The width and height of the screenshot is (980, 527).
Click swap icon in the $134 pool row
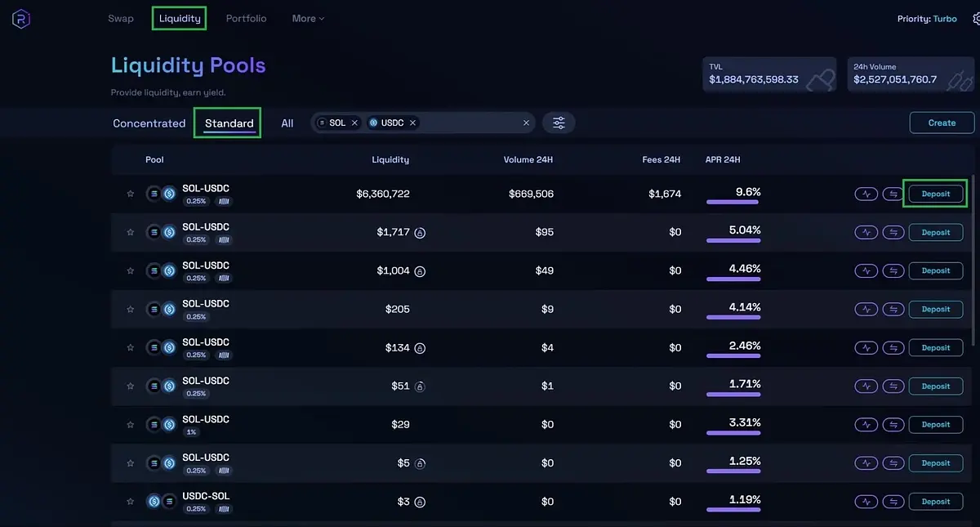(893, 348)
